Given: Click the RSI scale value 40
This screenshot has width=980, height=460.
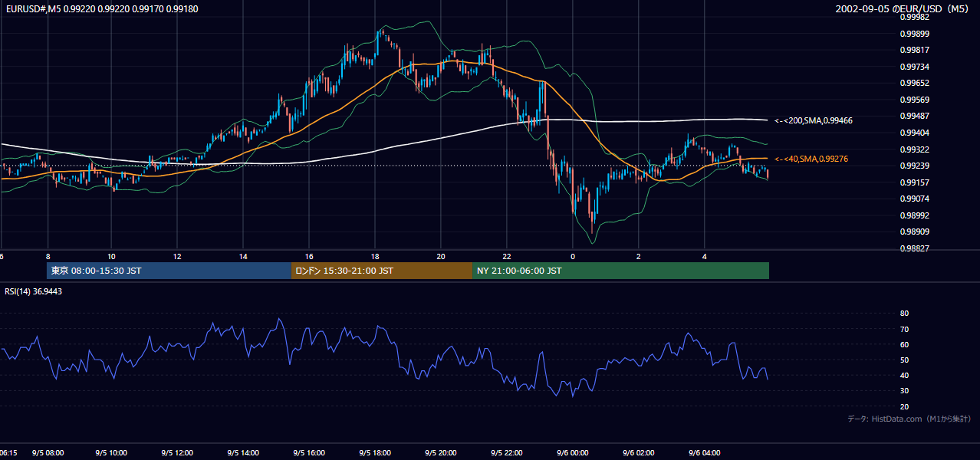Looking at the screenshot, I should pyautogui.click(x=905, y=375).
